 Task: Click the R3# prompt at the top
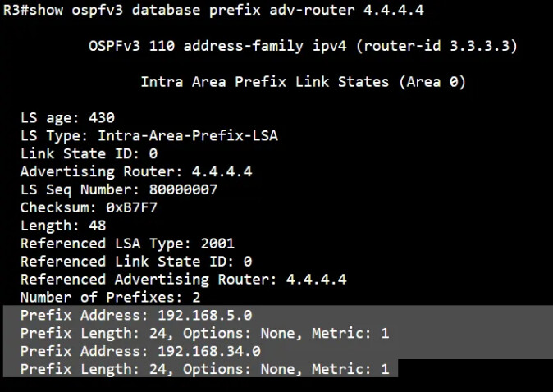(x=16, y=10)
